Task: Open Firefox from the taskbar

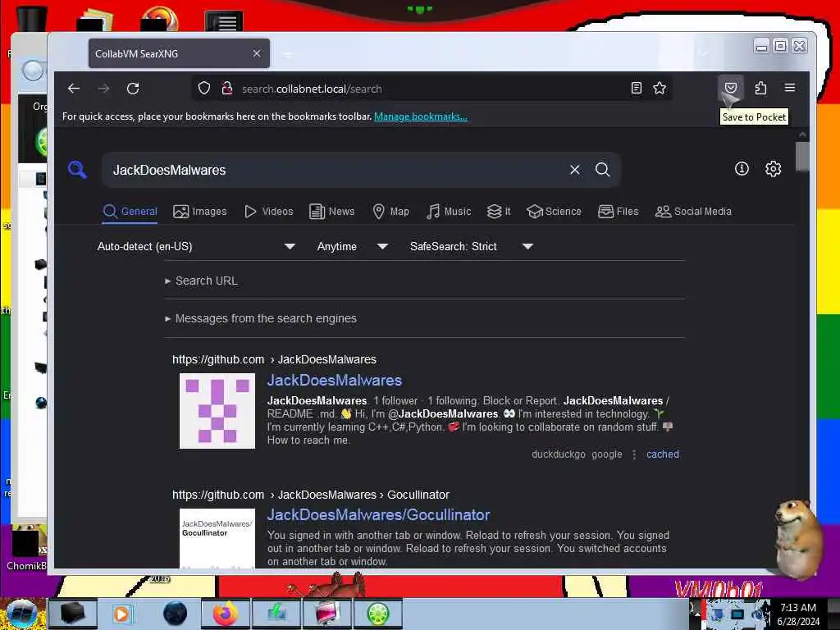Action: click(x=225, y=614)
